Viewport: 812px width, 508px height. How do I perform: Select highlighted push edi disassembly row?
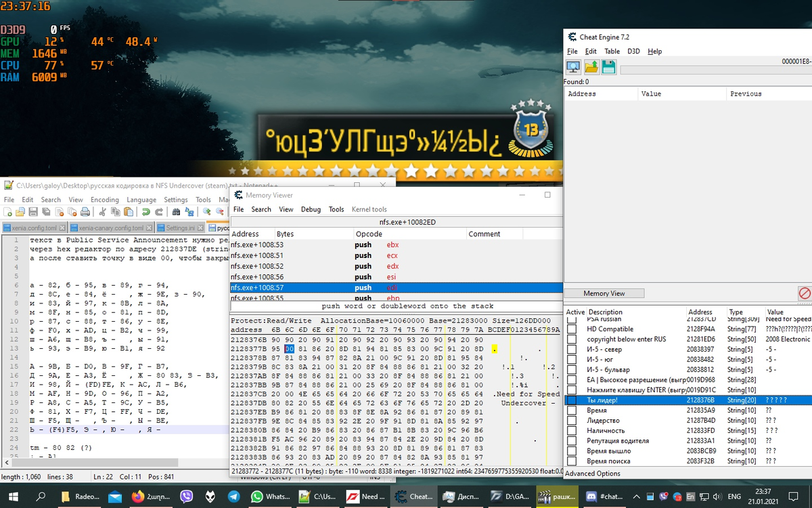point(396,288)
